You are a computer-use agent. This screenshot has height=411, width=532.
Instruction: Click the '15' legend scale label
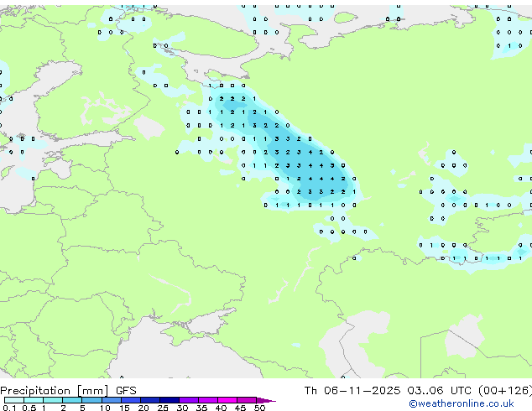(124, 408)
